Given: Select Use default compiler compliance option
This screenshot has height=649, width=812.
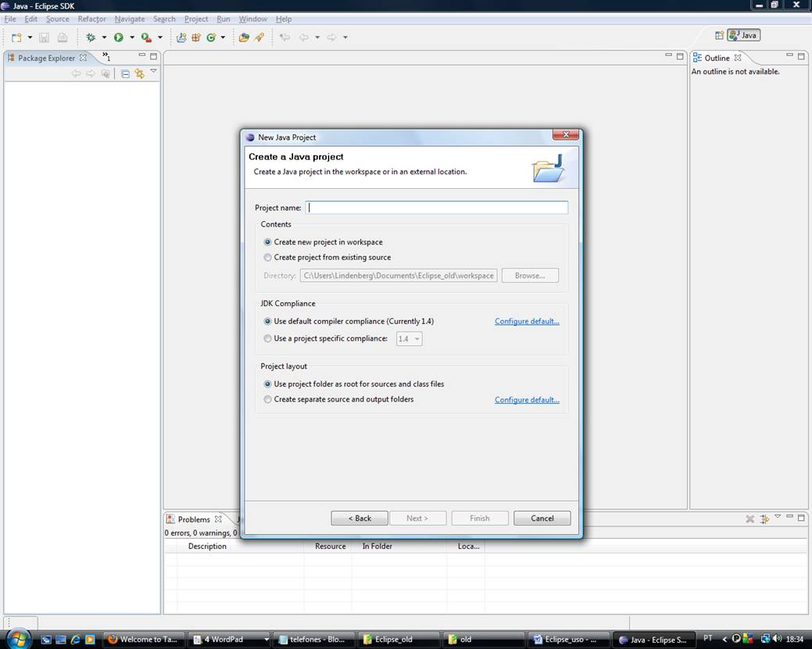Looking at the screenshot, I should pos(349,322).
